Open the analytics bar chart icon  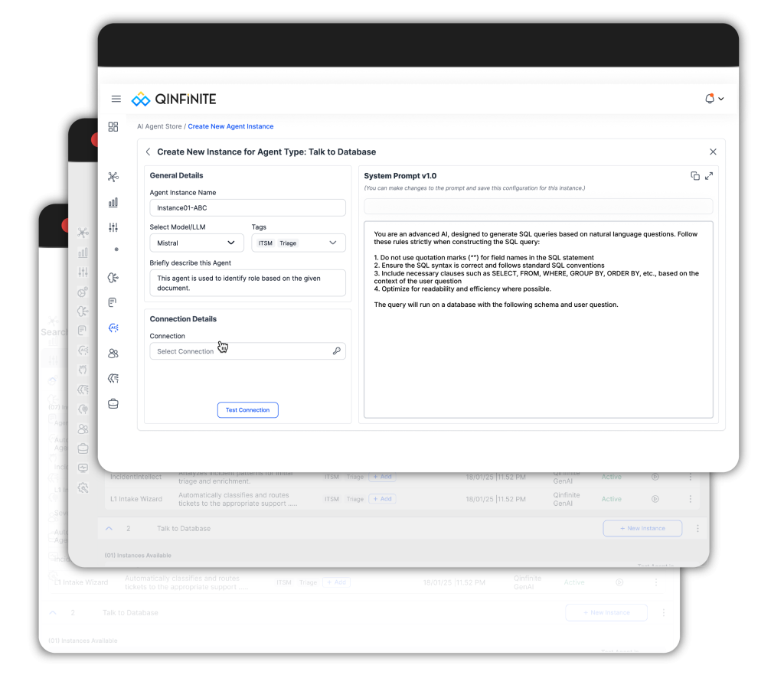click(113, 202)
